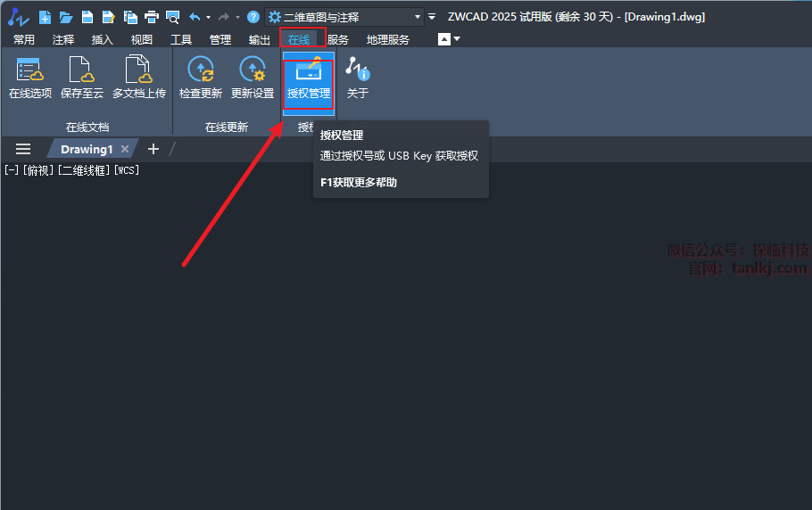The image size is (812, 510).
Task: Undo the last action with blue arrow
Action: (x=195, y=17)
